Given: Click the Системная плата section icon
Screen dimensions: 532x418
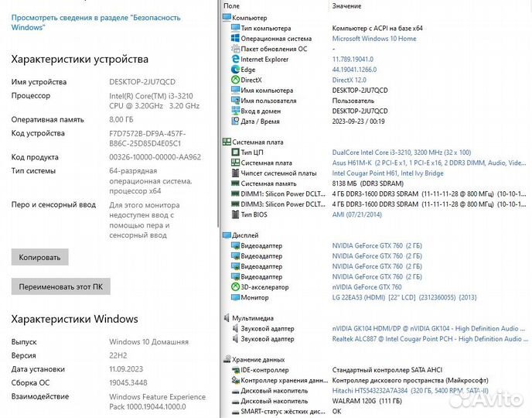Looking at the screenshot, I should pyautogui.click(x=227, y=142).
